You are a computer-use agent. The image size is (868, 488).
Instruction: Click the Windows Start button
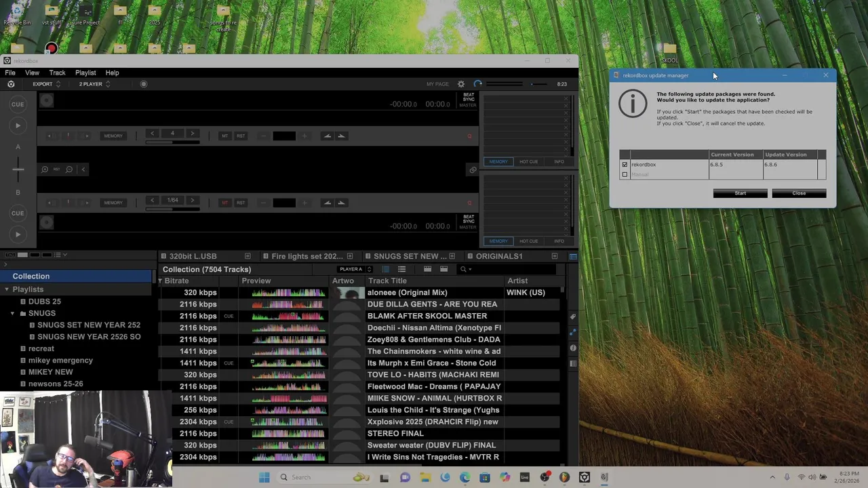coord(264,477)
